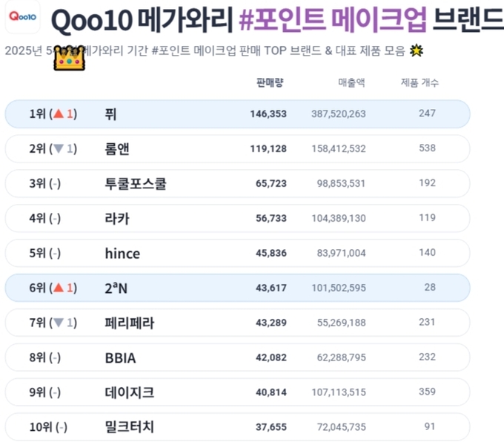The image size is (504, 442).
Task: Click the 3위 (-) rank label
Action: pyautogui.click(x=45, y=183)
